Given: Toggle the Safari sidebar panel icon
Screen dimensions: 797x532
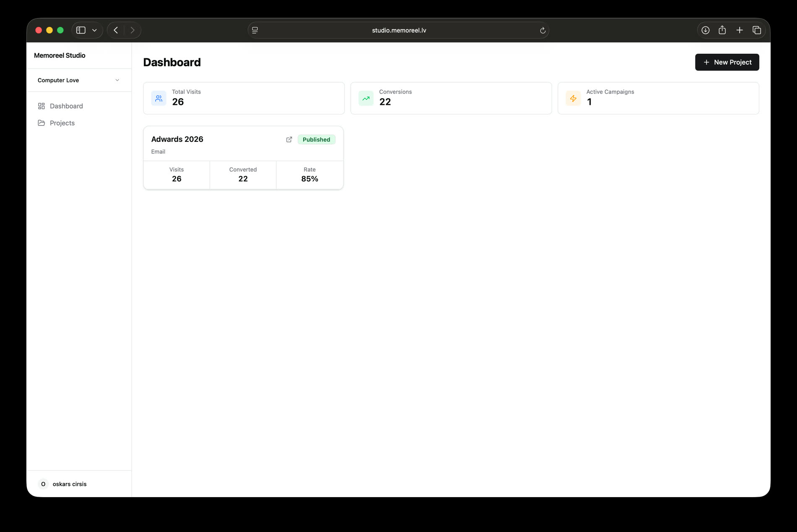Looking at the screenshot, I should [x=81, y=30].
